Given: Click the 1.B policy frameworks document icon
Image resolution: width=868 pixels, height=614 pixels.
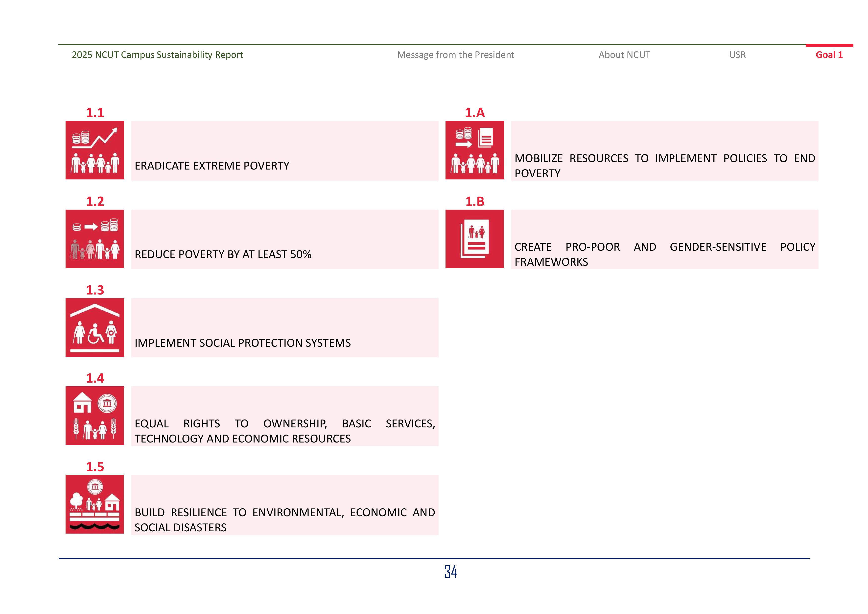Looking at the screenshot, I should pos(474,239).
